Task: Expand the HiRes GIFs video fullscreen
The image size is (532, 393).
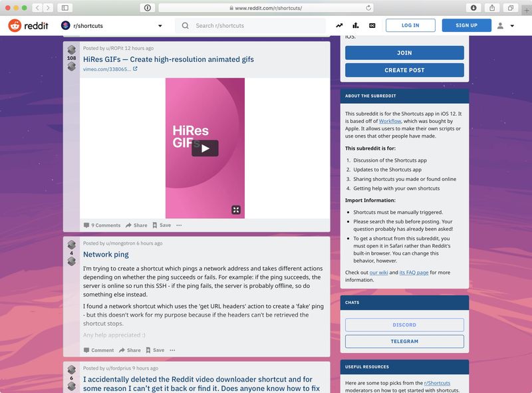Action: point(236,209)
